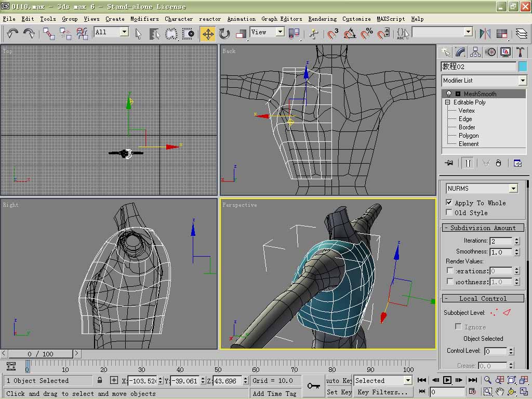Open the Modifiers menu
The image size is (532, 399).
144,19
